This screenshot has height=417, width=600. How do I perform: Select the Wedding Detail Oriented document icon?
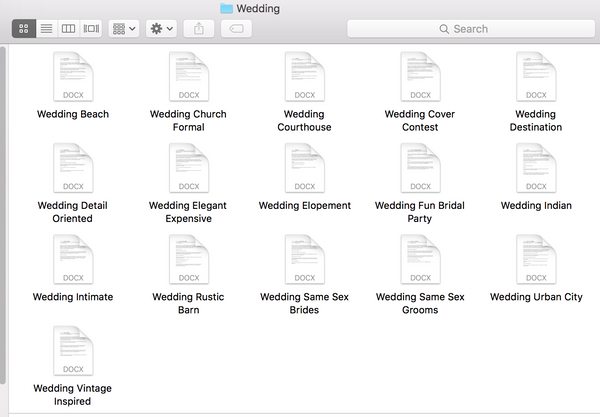pos(73,168)
